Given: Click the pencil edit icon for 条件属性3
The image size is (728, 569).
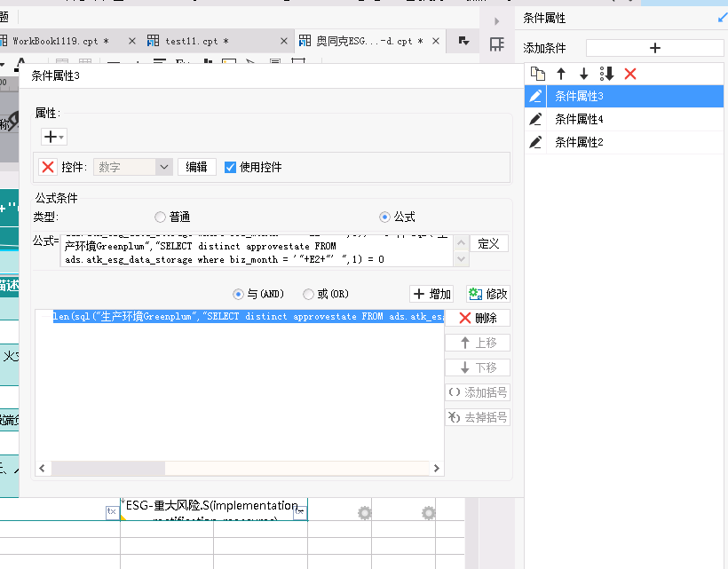Looking at the screenshot, I should click(535, 96).
